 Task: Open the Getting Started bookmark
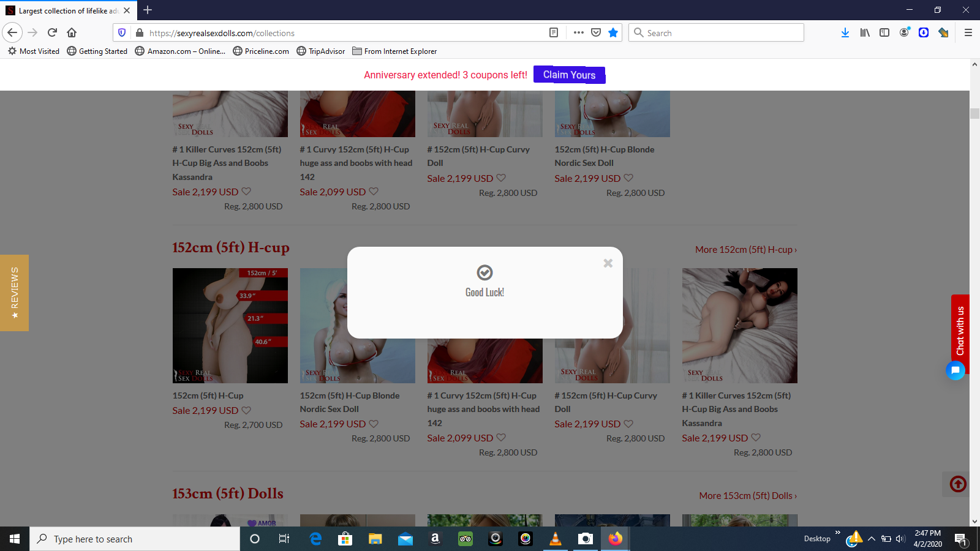coord(97,51)
